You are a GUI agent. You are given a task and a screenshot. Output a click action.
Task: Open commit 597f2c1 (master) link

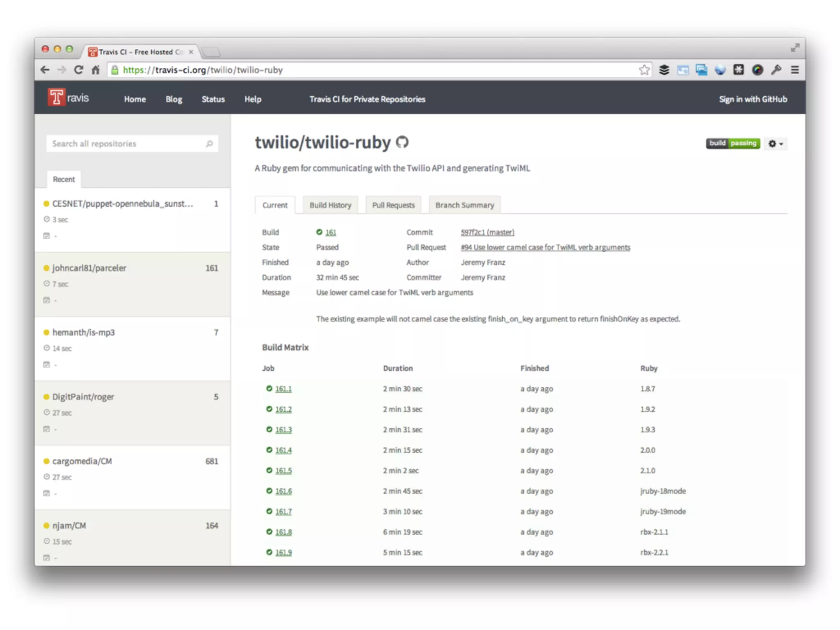coord(487,232)
